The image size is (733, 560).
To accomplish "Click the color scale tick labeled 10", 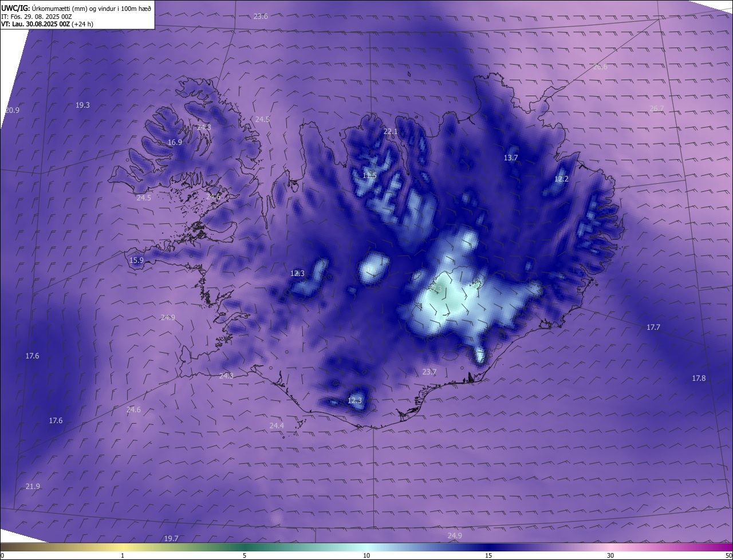I will 366,555.
